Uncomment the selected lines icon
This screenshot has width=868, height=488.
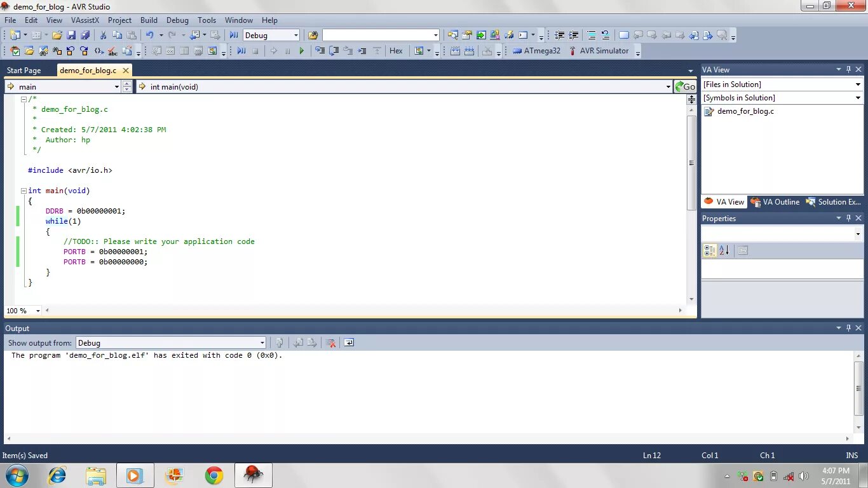click(606, 35)
